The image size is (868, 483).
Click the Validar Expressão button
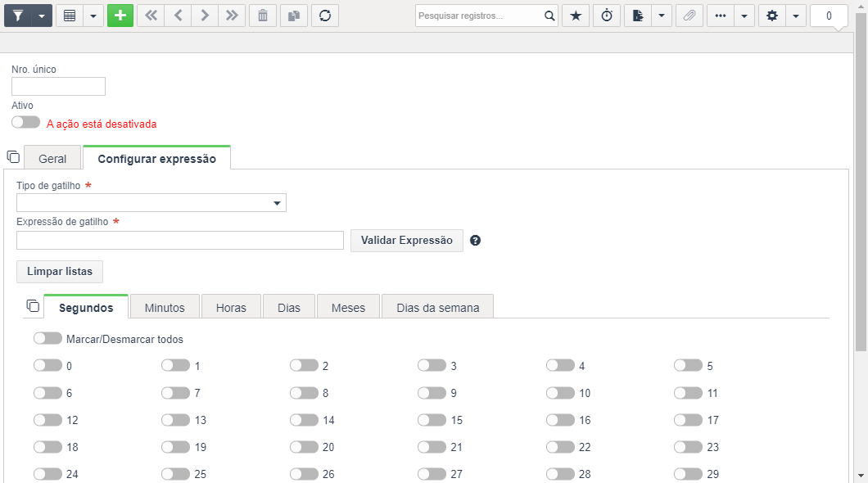click(407, 240)
